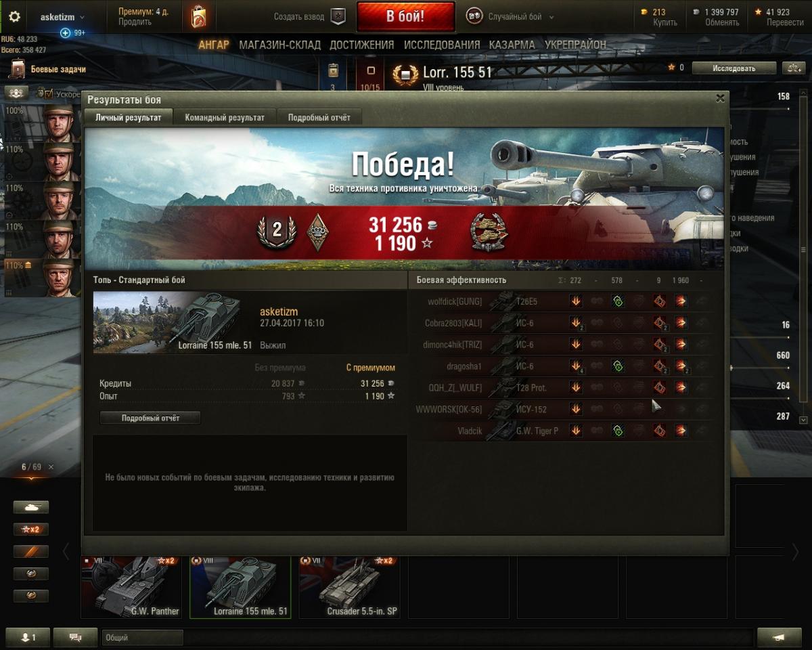This screenshot has width=812, height=650.
Task: Click the Общий chat input field
Action: click(x=143, y=637)
